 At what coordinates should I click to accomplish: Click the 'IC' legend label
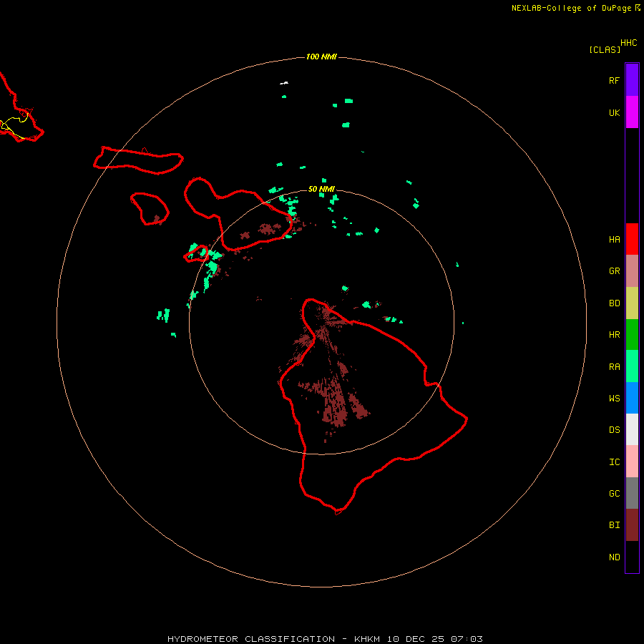tap(614, 462)
